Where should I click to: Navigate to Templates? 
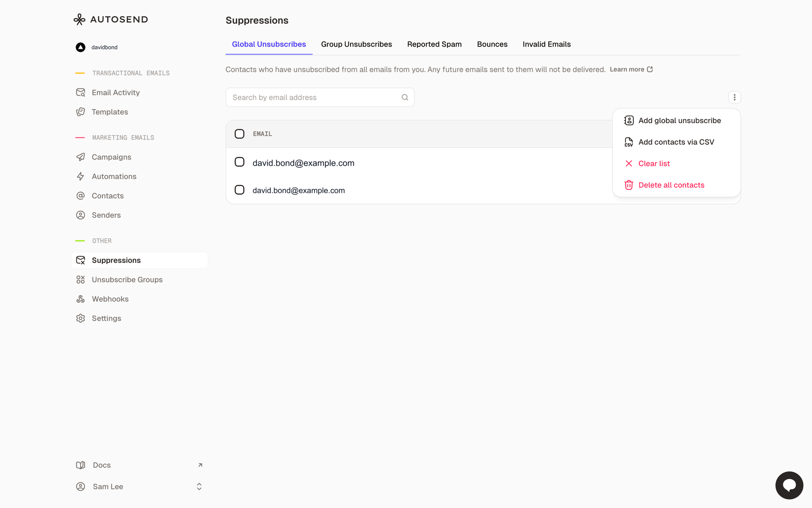pyautogui.click(x=140, y=112)
